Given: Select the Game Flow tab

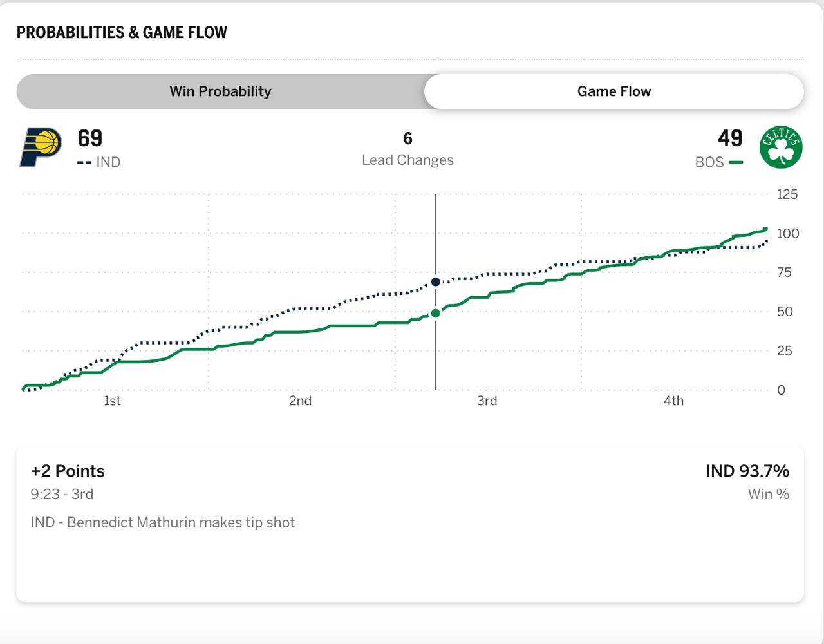Looking at the screenshot, I should pyautogui.click(x=613, y=91).
